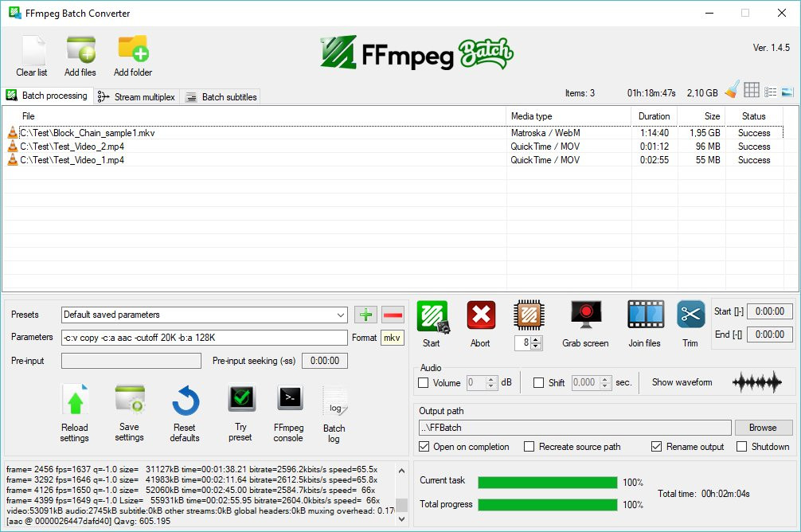The image size is (801, 532).
Task: Click the Show waveform icon
Action: click(x=756, y=382)
